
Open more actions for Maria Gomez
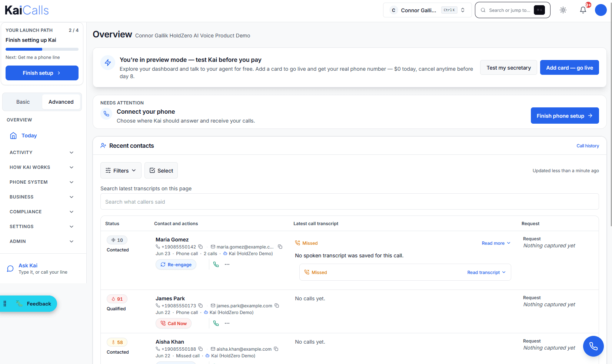coord(227,264)
